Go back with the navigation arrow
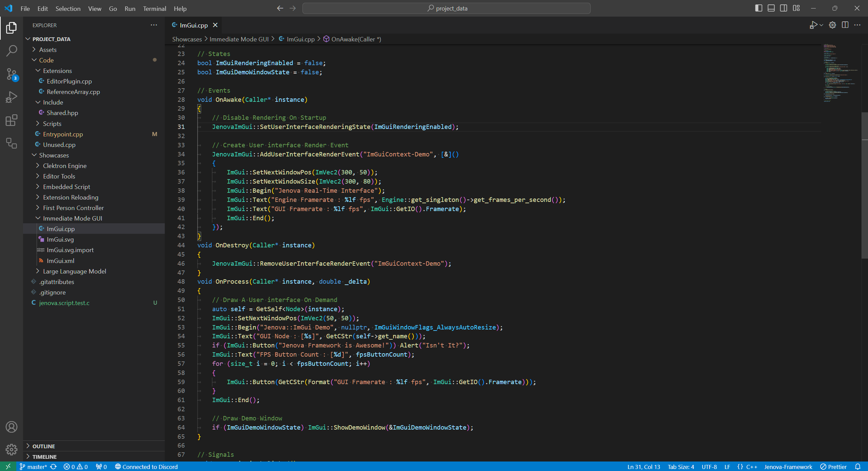868x471 pixels. [x=280, y=8]
